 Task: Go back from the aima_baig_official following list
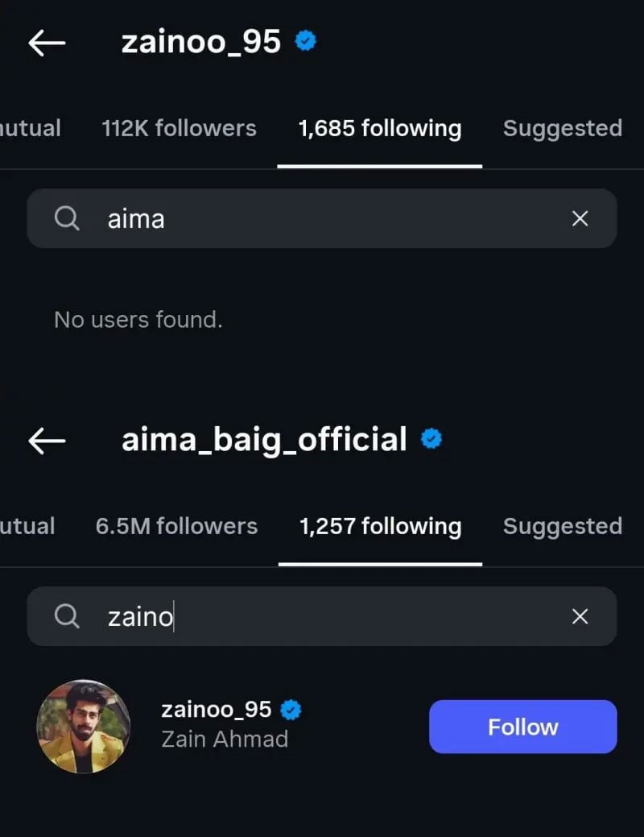[47, 440]
